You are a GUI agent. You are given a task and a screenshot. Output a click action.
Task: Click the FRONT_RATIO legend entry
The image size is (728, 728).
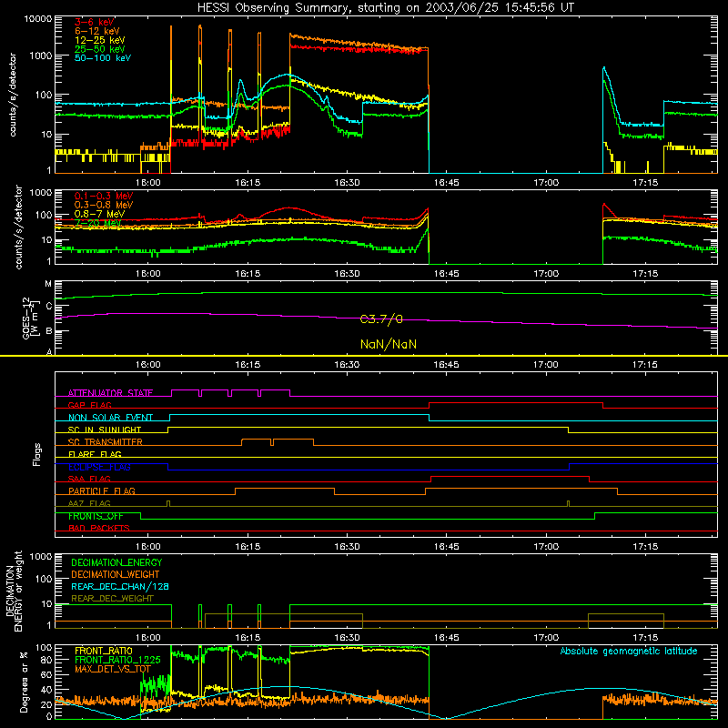pos(103,652)
